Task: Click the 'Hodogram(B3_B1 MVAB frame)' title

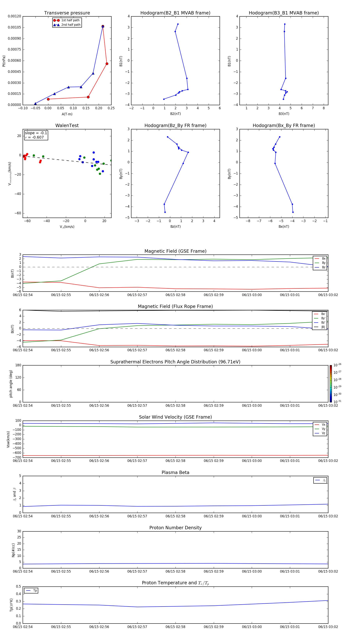Action: click(284, 13)
